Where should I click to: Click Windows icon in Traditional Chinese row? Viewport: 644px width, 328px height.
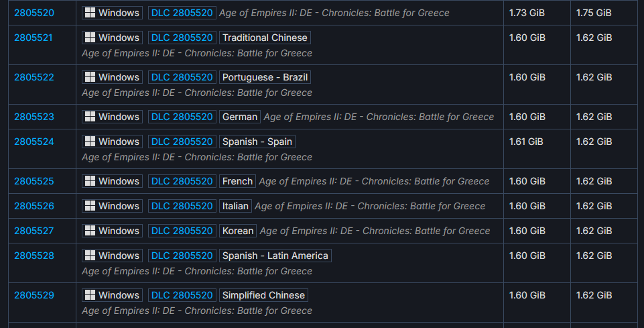pos(90,38)
